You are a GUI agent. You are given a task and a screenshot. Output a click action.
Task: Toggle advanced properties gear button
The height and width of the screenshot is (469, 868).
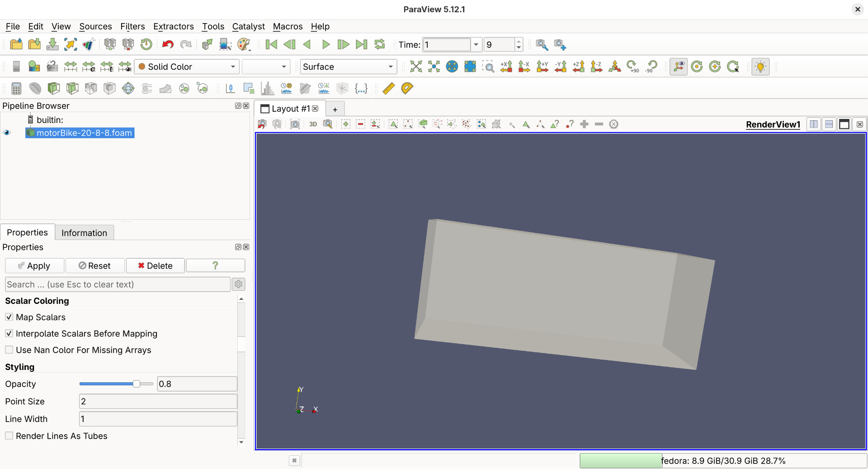[238, 284]
